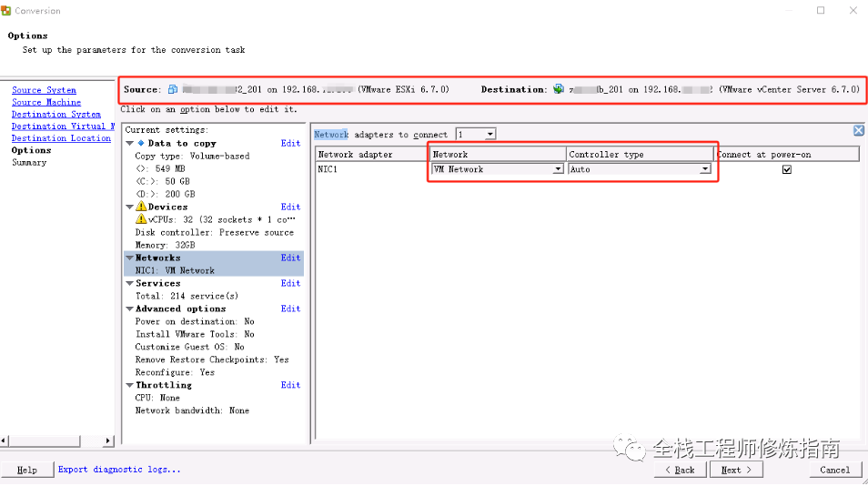Viewport: 868px width, 486px height.
Task: Click the Back button
Action: click(x=681, y=470)
